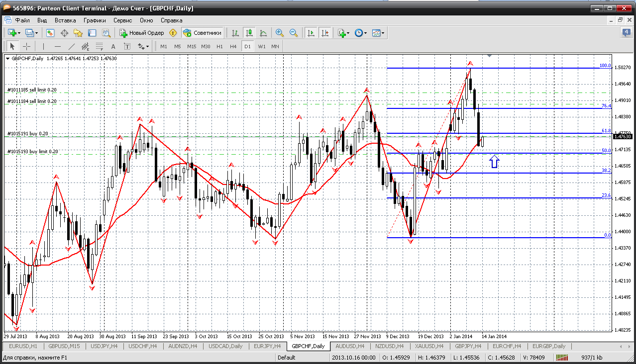This screenshot has height=364, width=636.
Task: Select the trendline drawing tool
Action: tap(72, 46)
